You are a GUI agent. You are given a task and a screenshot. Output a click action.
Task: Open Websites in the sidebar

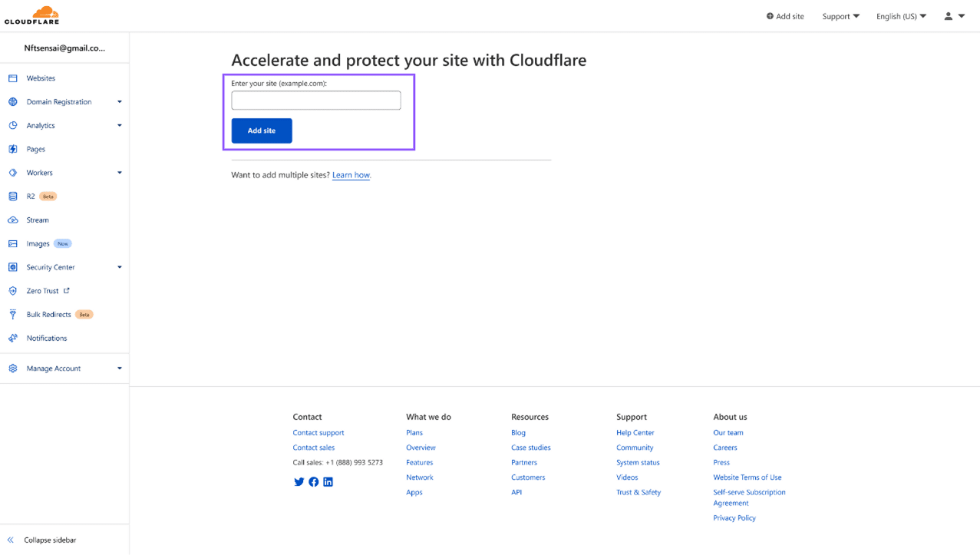[x=41, y=78]
